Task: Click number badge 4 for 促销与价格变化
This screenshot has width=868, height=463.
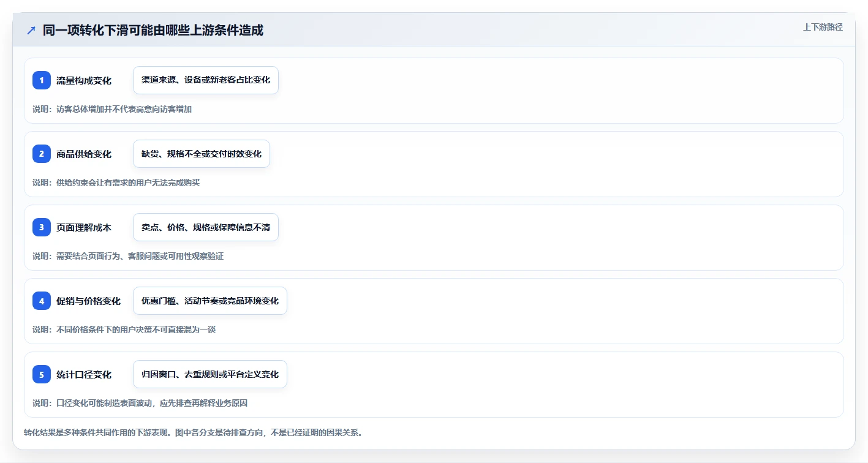Action: coord(42,301)
